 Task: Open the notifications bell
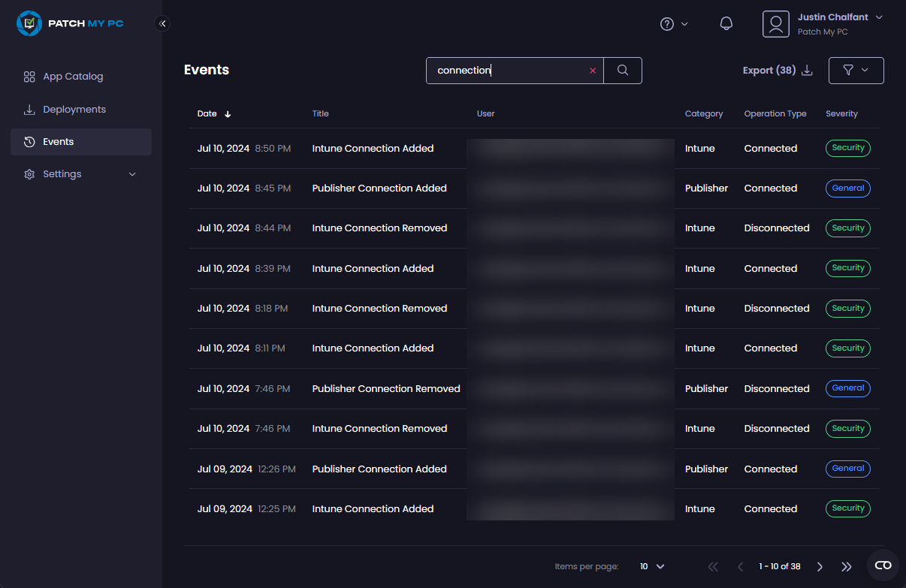pyautogui.click(x=726, y=24)
